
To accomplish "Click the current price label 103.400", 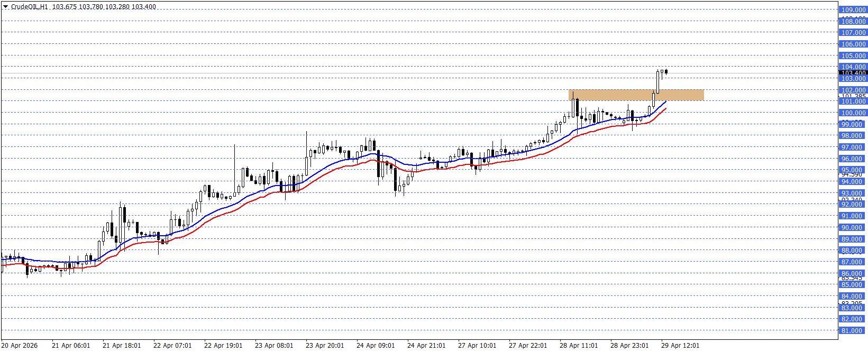I will 853,73.
